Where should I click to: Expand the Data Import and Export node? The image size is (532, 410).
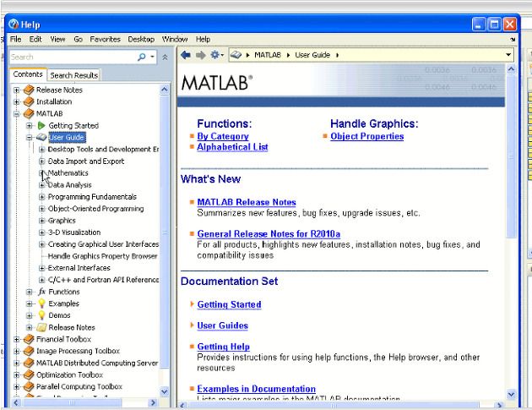pyautogui.click(x=41, y=161)
